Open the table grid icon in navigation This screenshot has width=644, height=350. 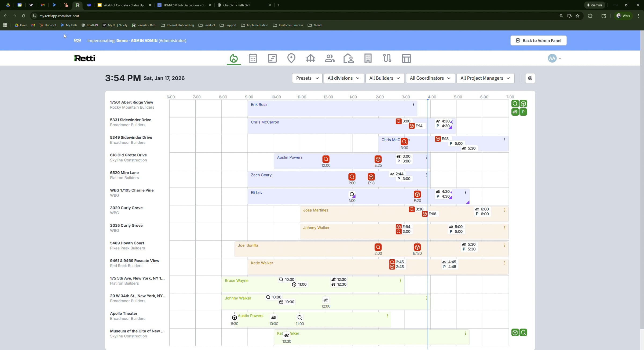click(x=406, y=58)
